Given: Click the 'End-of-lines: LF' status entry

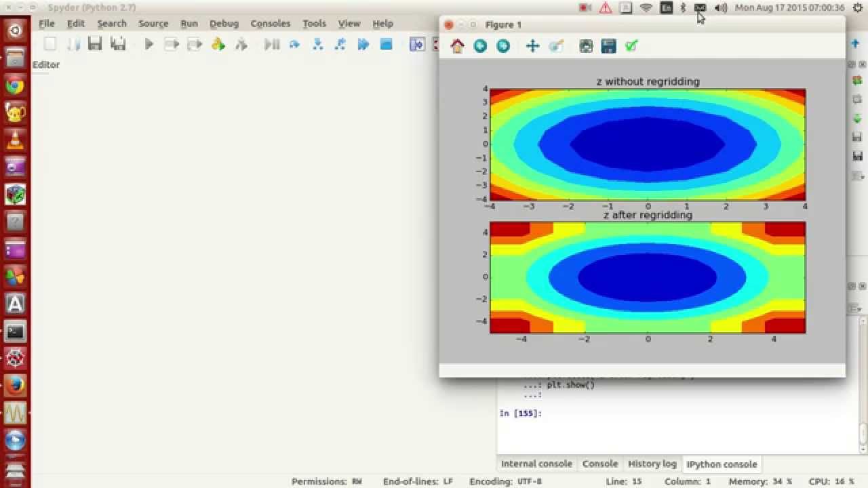Looking at the screenshot, I should click(x=418, y=481).
